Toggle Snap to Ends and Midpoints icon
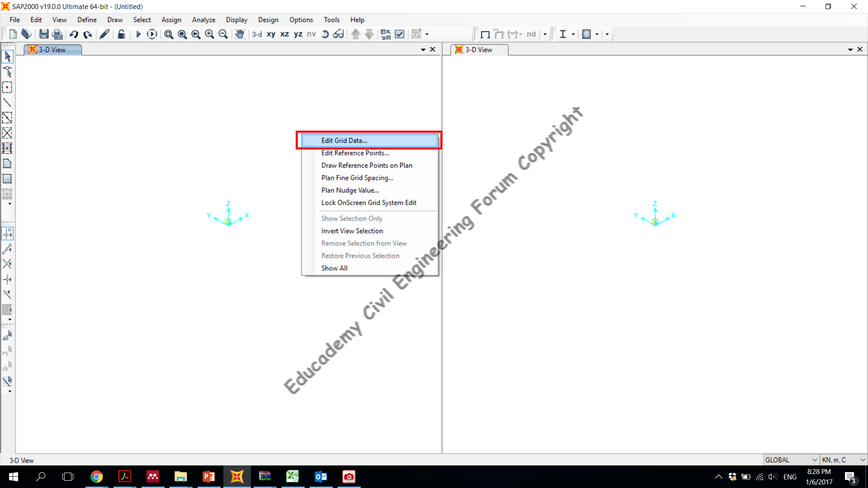Image resolution: width=868 pixels, height=488 pixels. point(7,249)
